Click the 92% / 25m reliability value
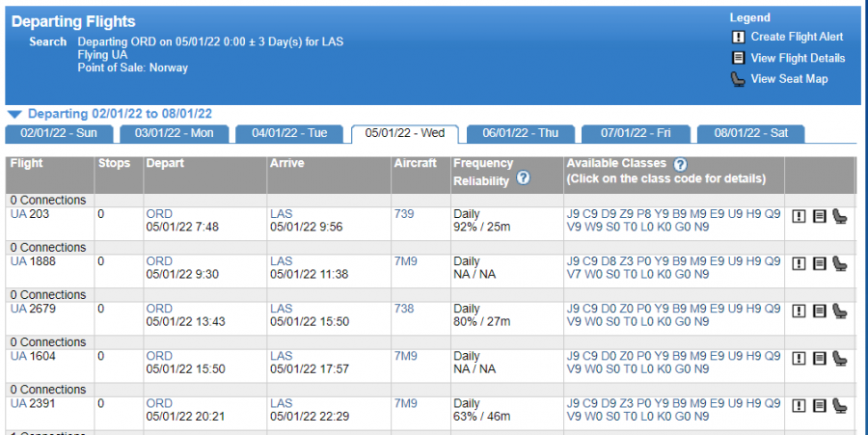Viewport: 868px width, 435px height. click(x=481, y=227)
